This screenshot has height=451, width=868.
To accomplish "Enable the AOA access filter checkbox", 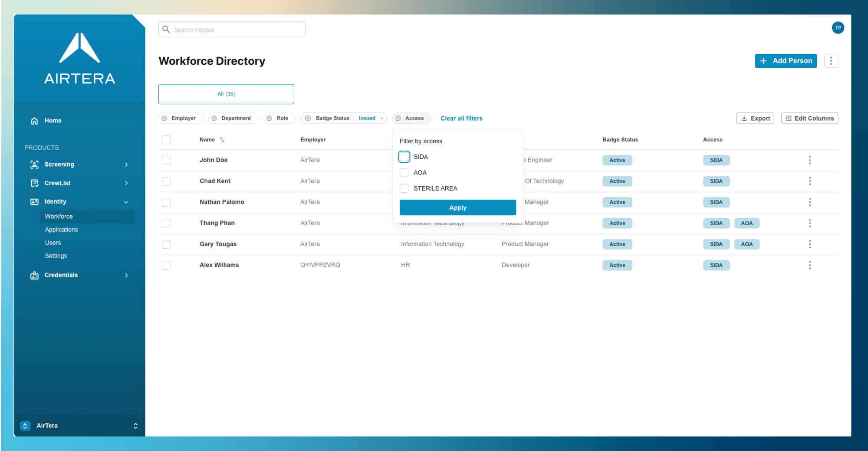I will (x=404, y=173).
